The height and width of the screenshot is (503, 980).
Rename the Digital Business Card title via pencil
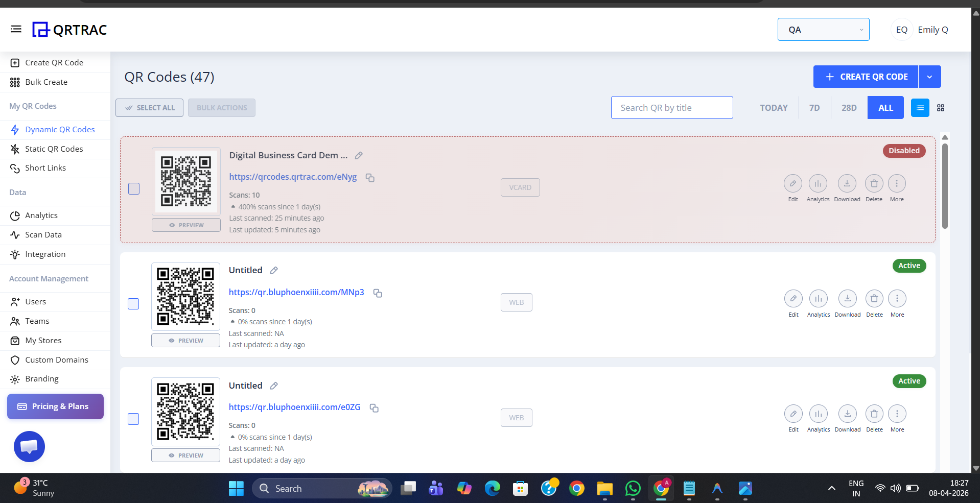click(359, 156)
